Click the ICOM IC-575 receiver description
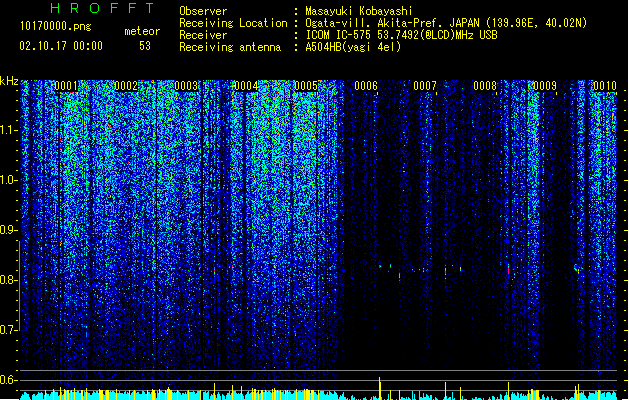This screenshot has width=629, height=400. click(x=402, y=35)
